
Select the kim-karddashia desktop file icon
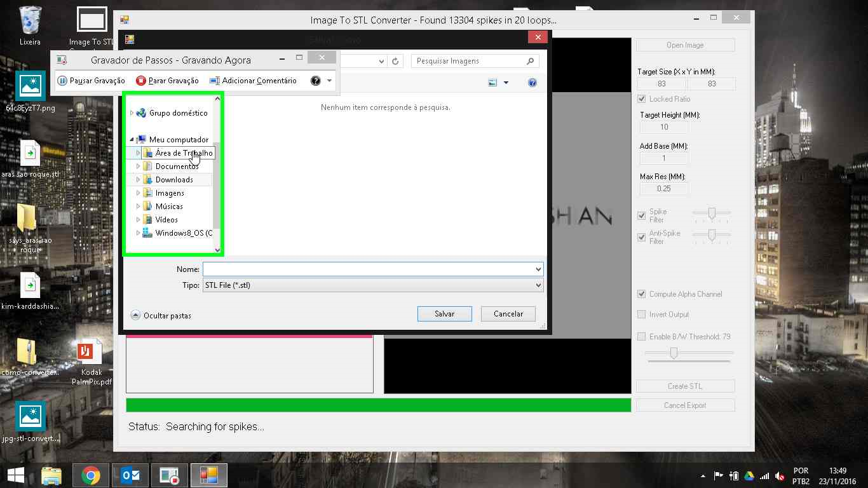[30, 286]
